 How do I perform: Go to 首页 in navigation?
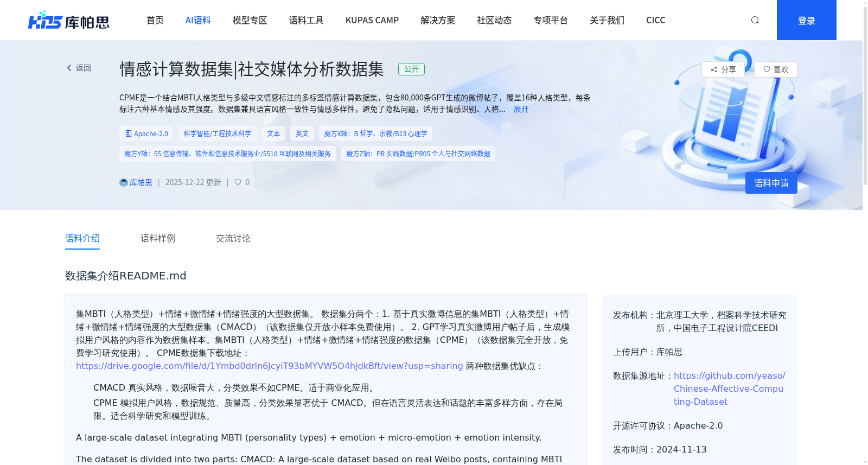155,20
